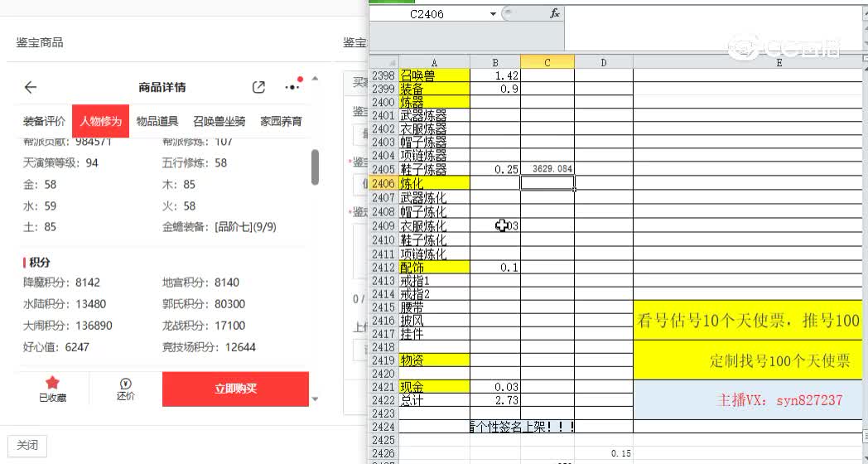Click the 武器炼器 cell
This screenshot has height=464, width=868.
click(x=434, y=115)
